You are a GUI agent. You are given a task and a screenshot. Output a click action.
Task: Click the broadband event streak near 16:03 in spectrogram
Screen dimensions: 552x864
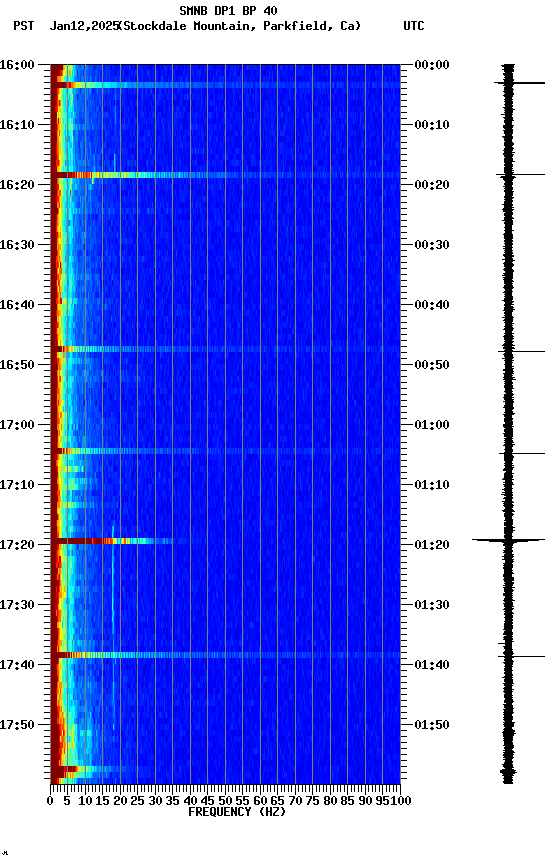(x=225, y=85)
